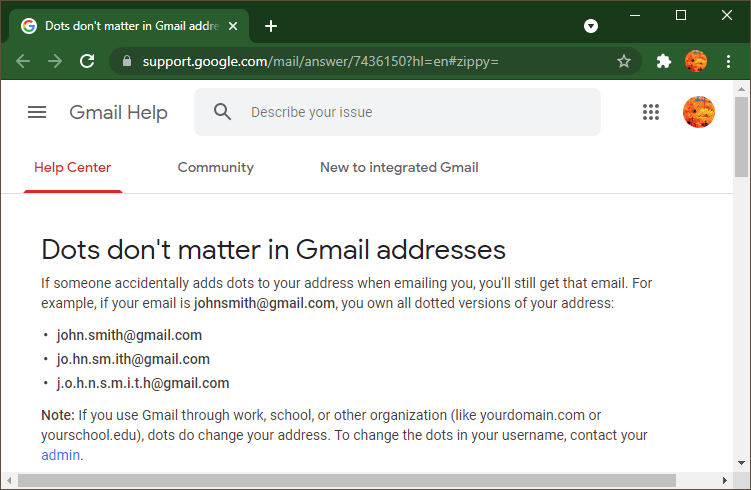Go back to previous page
Image resolution: width=751 pixels, height=490 pixels.
(23, 61)
